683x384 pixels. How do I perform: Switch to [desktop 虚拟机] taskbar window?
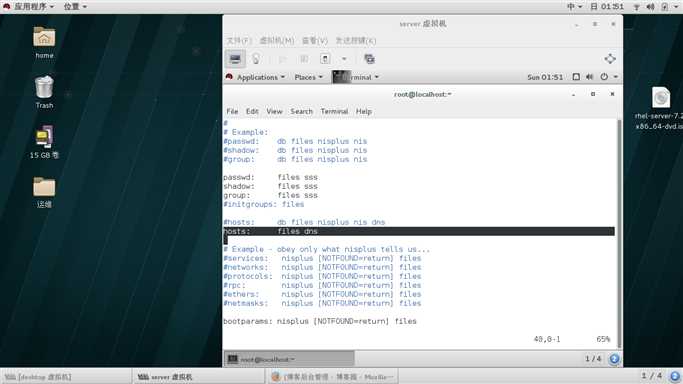click(65, 377)
